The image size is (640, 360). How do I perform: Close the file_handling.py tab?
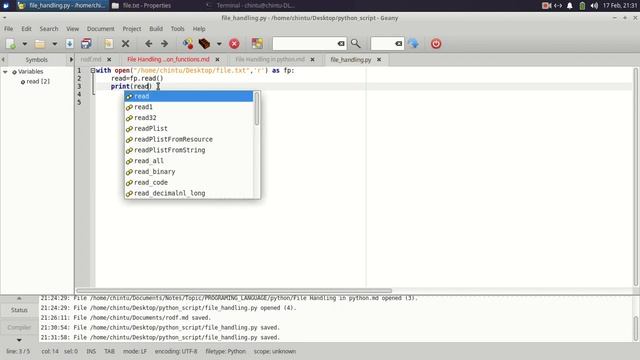coord(379,60)
